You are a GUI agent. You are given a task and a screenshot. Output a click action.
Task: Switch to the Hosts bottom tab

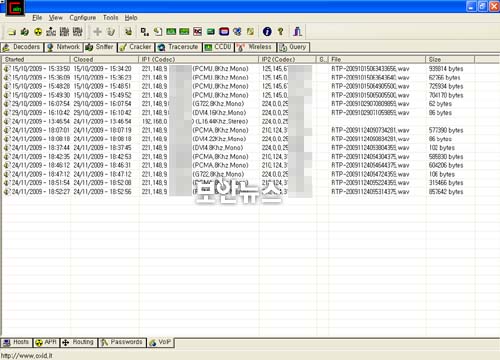pos(16,342)
